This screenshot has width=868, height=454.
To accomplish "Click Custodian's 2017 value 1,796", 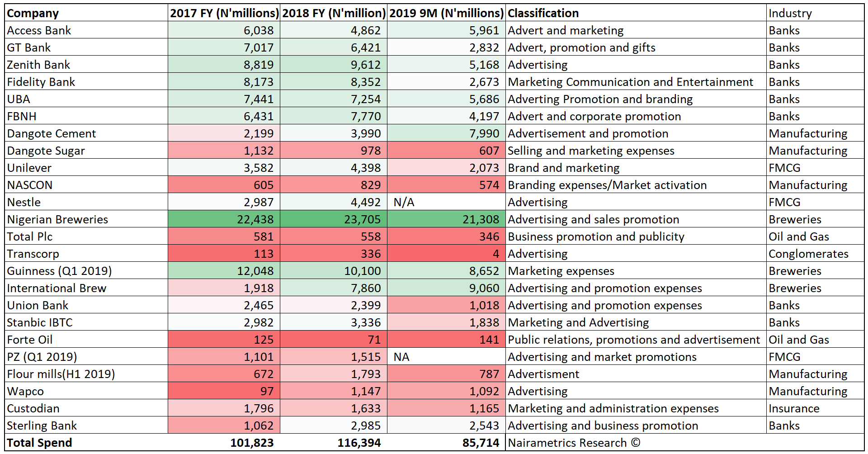I will pyautogui.click(x=224, y=408).
